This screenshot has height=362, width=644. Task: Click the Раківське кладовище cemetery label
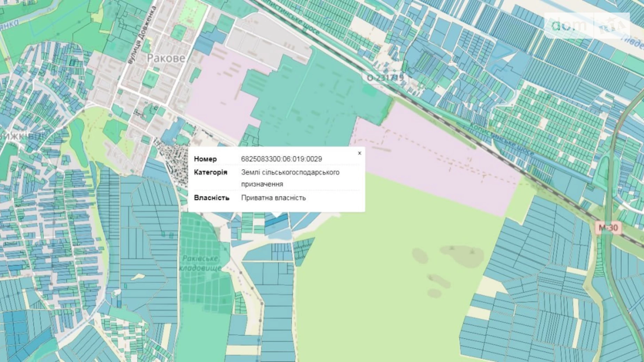tap(201, 263)
